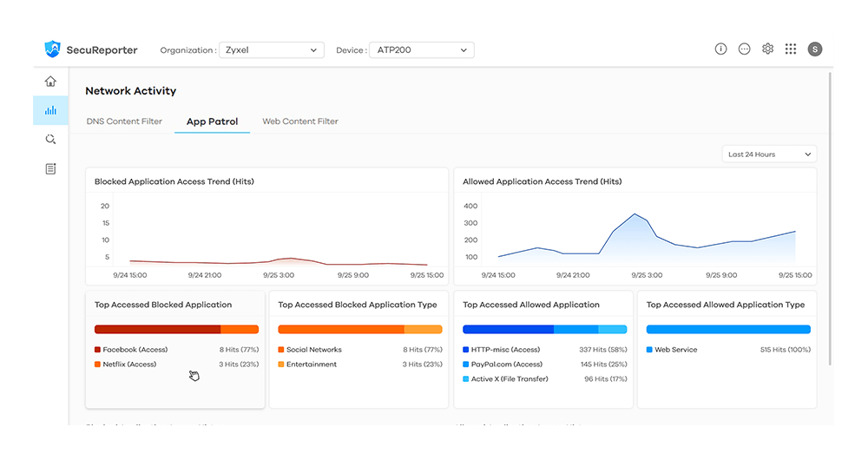Click the Top Accessed Allowed Application Type bar
Viewport: 868px width, 460px height.
pos(728,329)
